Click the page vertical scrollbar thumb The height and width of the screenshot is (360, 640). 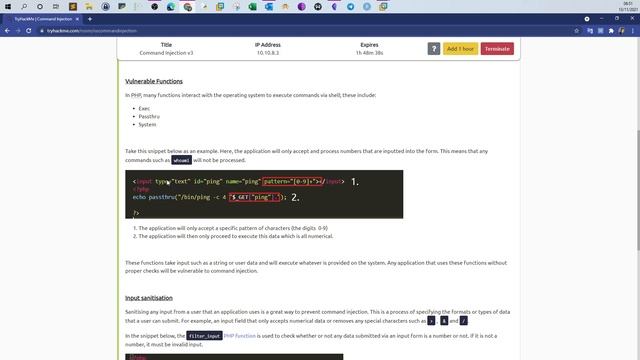tap(638, 190)
